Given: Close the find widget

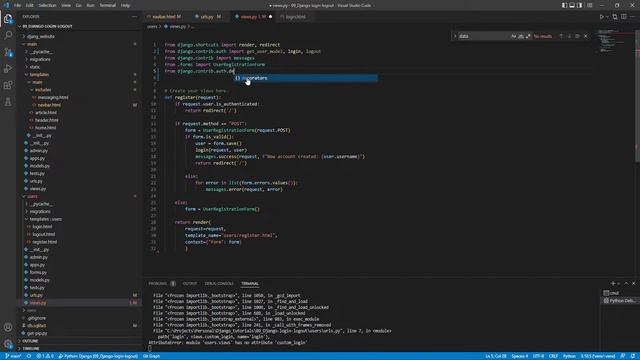Looking at the screenshot, I should pos(586,36).
